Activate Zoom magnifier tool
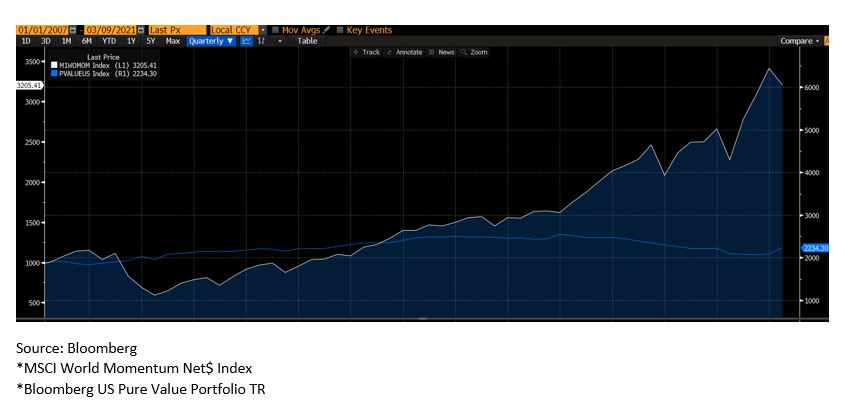Screen dimensions: 844x411 tap(474, 52)
